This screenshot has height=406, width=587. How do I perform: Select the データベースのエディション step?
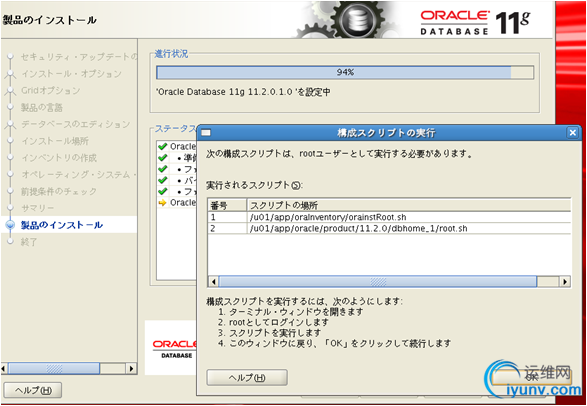[75, 124]
